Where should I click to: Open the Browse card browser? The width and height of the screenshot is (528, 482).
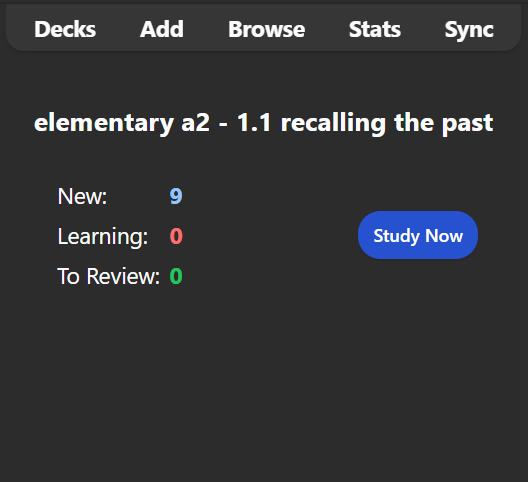[x=267, y=29]
